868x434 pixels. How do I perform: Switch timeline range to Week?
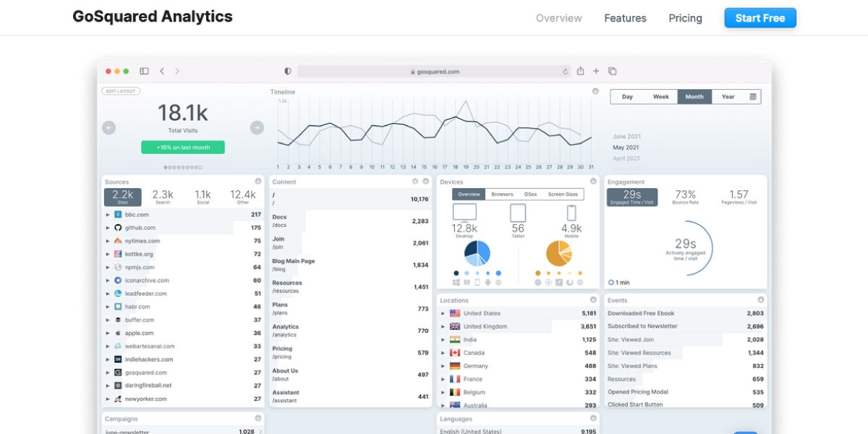tap(661, 96)
